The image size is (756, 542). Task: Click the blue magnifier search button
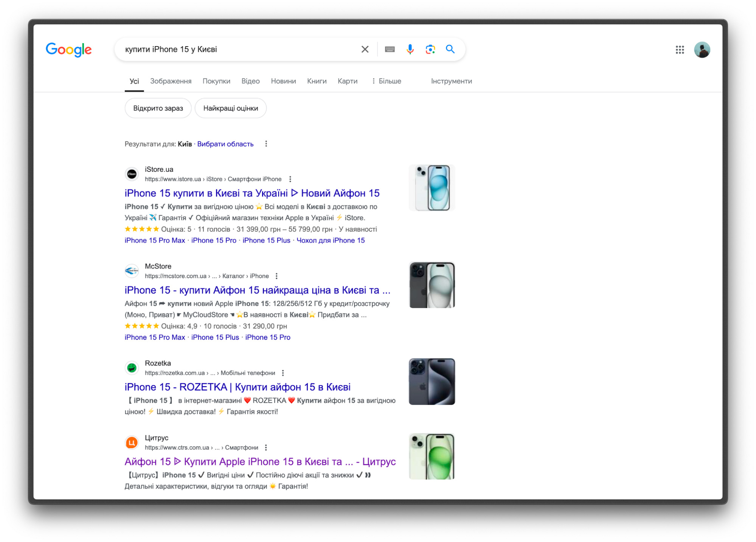click(450, 49)
